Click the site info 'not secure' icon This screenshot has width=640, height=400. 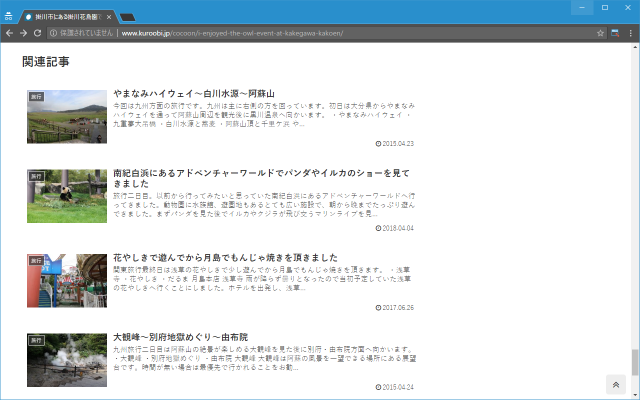(53, 33)
